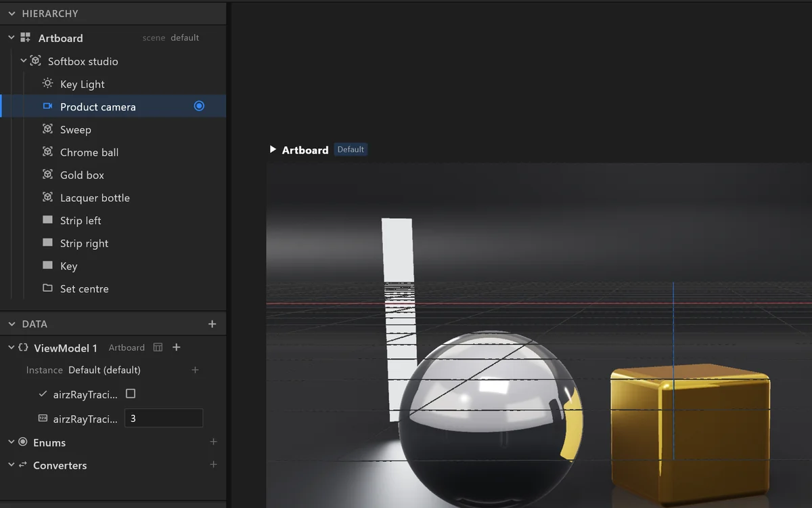The height and width of the screenshot is (508, 812).
Task: Click the Softbox studio node icon
Action: [36, 61]
